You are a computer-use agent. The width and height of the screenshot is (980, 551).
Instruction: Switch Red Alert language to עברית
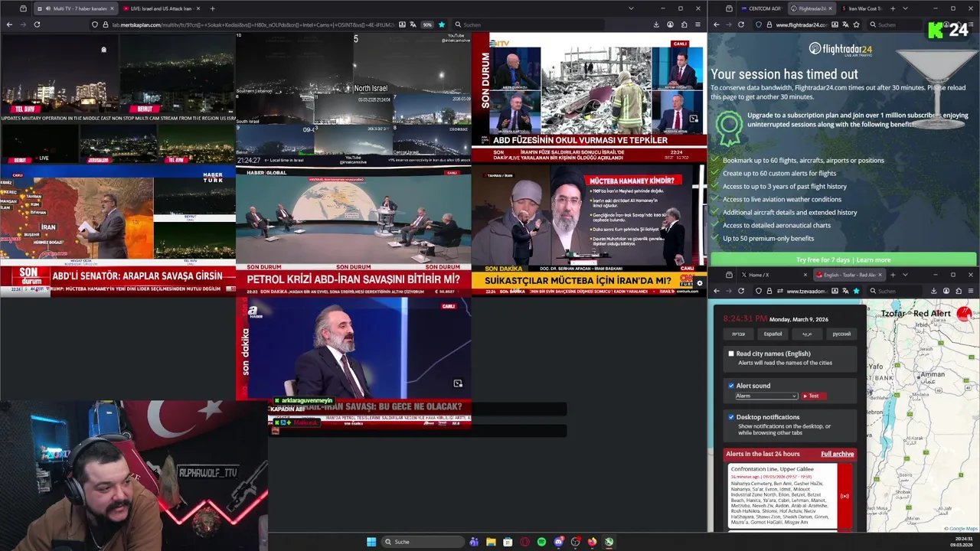tap(738, 334)
